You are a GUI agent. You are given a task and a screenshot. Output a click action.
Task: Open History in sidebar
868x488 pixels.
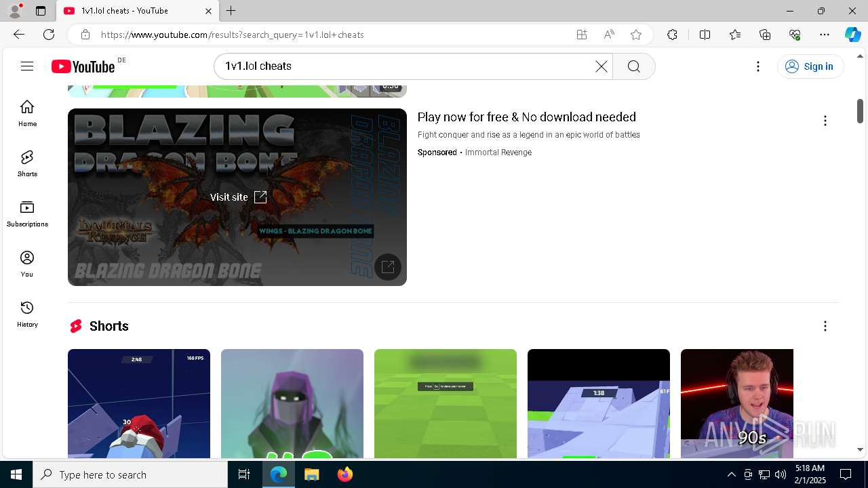pyautogui.click(x=27, y=314)
